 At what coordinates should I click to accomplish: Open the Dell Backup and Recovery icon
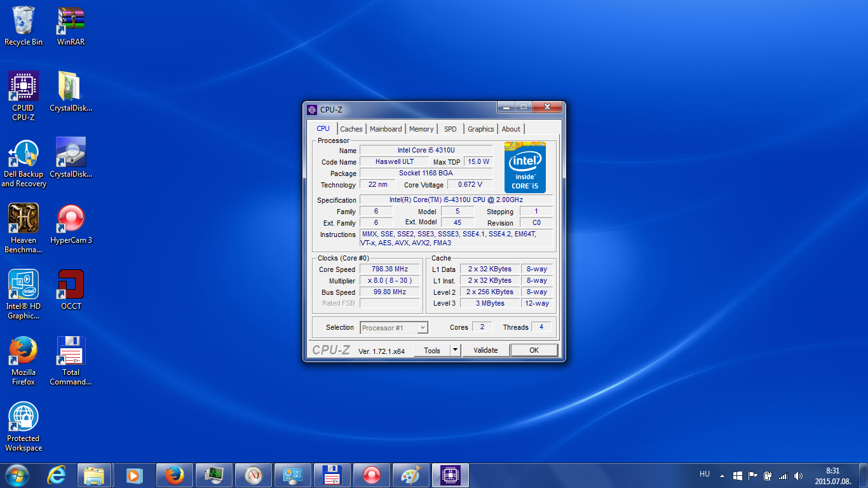click(24, 153)
